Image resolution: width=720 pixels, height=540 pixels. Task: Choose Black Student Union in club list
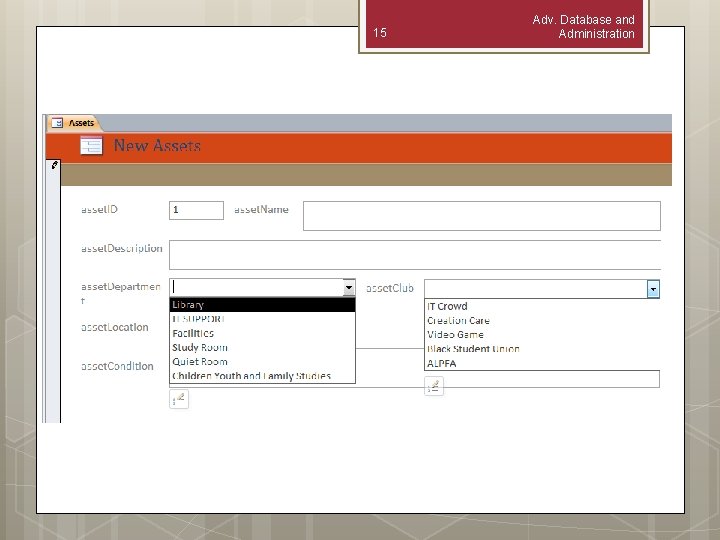pyautogui.click(x=542, y=349)
